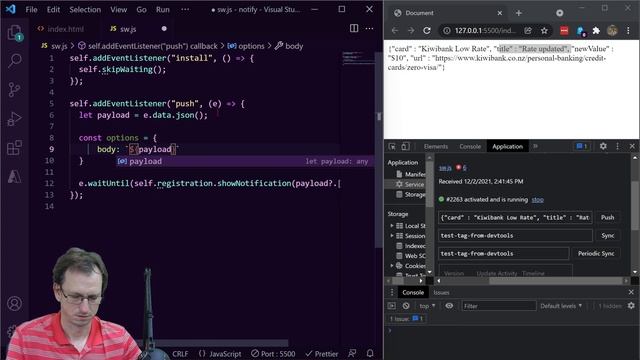Click the share page icon in address bar

pos(528,31)
